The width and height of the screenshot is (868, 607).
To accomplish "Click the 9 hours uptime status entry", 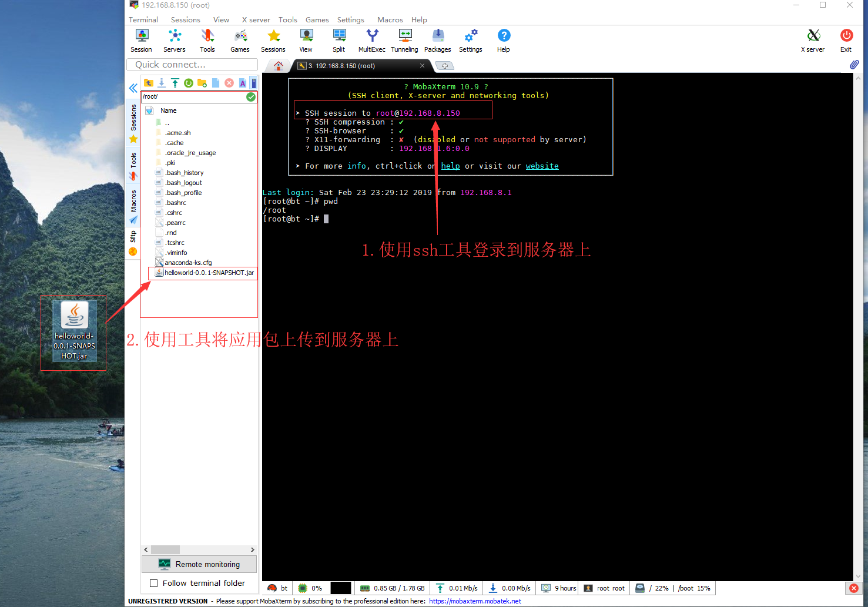I will [559, 588].
